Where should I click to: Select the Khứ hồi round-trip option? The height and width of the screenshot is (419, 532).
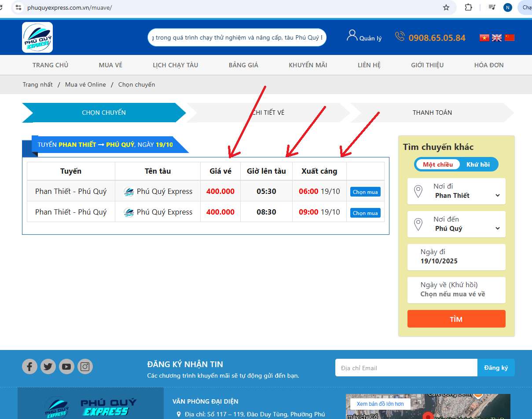coord(478,164)
